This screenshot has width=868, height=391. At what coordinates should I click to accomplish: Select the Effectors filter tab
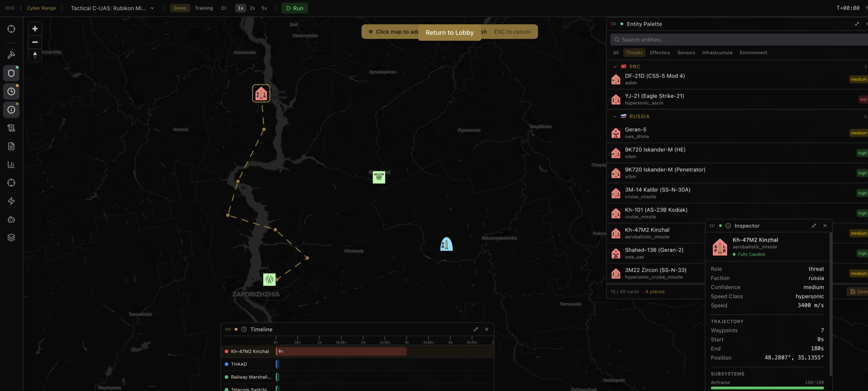(x=660, y=53)
